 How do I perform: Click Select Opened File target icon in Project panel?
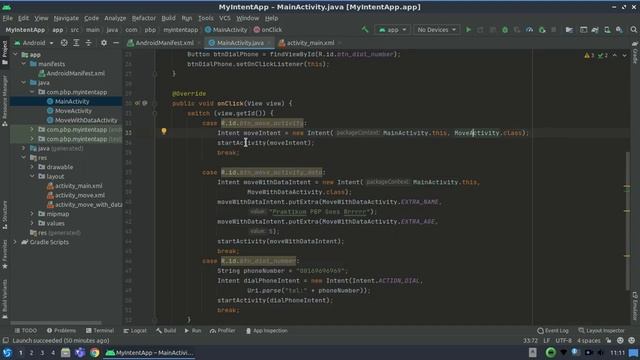[x=64, y=43]
